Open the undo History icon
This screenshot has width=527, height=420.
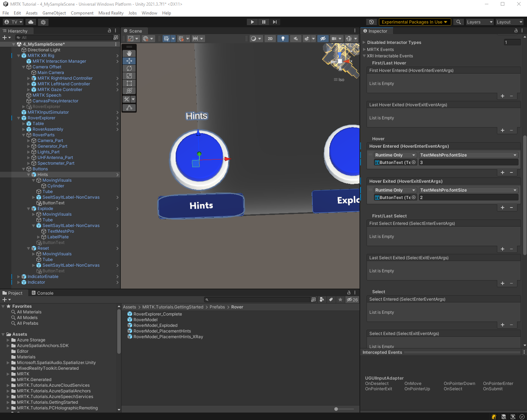[371, 22]
